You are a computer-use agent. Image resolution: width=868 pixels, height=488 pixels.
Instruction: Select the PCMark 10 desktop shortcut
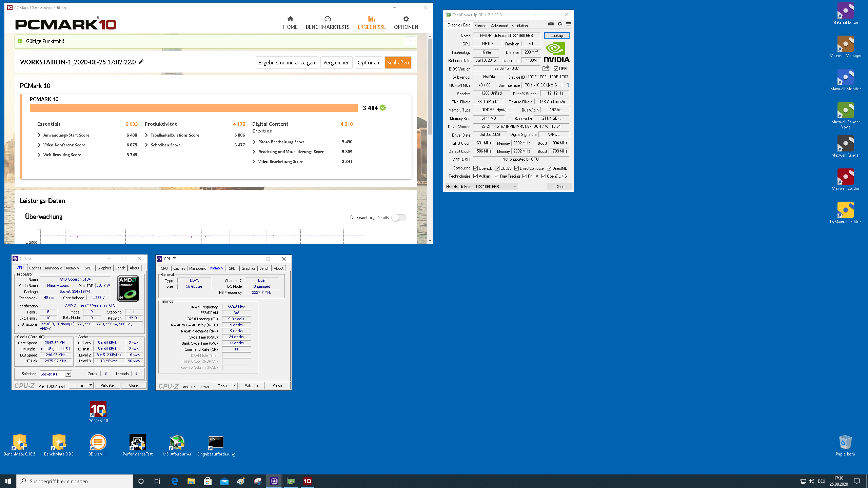[98, 412]
